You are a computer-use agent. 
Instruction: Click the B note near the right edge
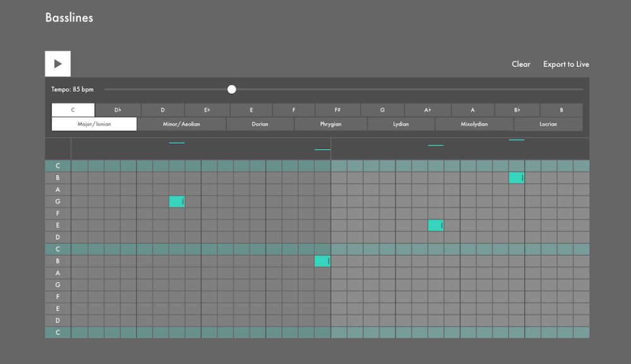point(516,177)
